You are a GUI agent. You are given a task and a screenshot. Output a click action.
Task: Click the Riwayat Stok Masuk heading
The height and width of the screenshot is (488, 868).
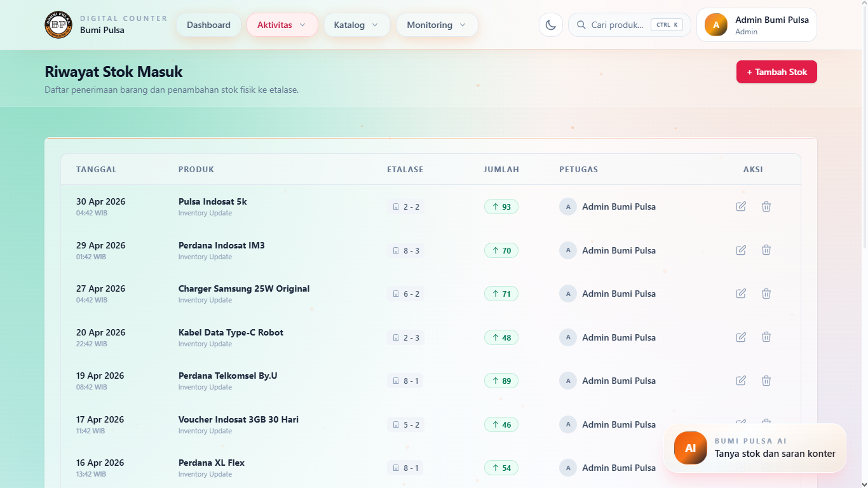tap(114, 72)
